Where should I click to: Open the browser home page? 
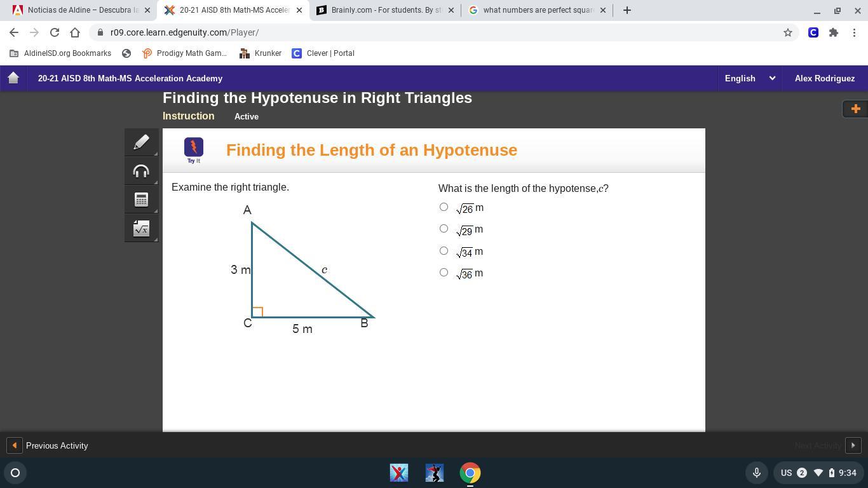click(75, 32)
